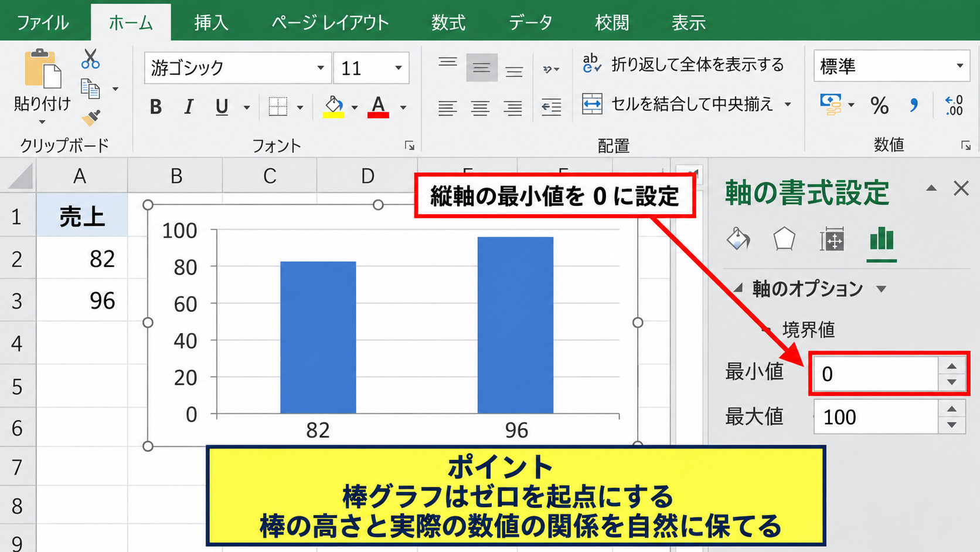Switch to the 数式 tab
Screen dimensions: 980x552
click(x=448, y=23)
